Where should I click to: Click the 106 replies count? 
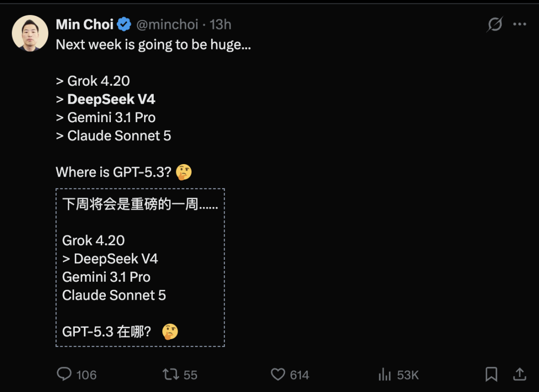click(x=86, y=375)
